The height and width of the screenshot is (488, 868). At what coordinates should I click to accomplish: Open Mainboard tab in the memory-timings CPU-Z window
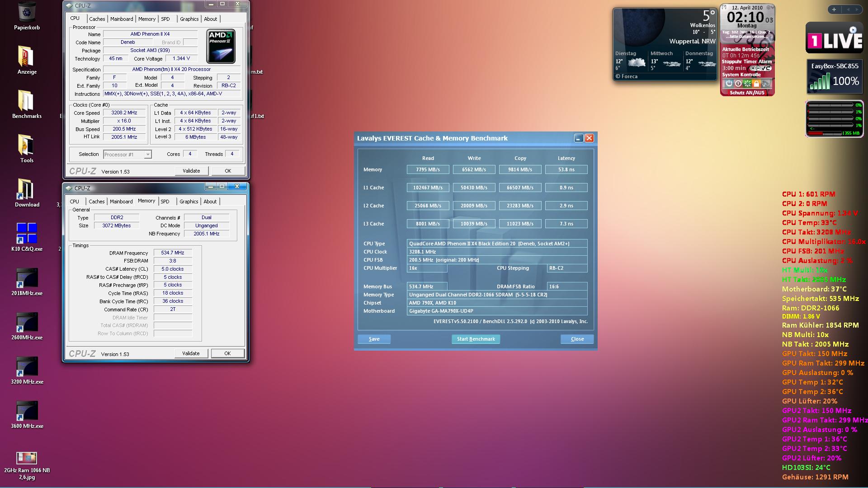(x=121, y=202)
